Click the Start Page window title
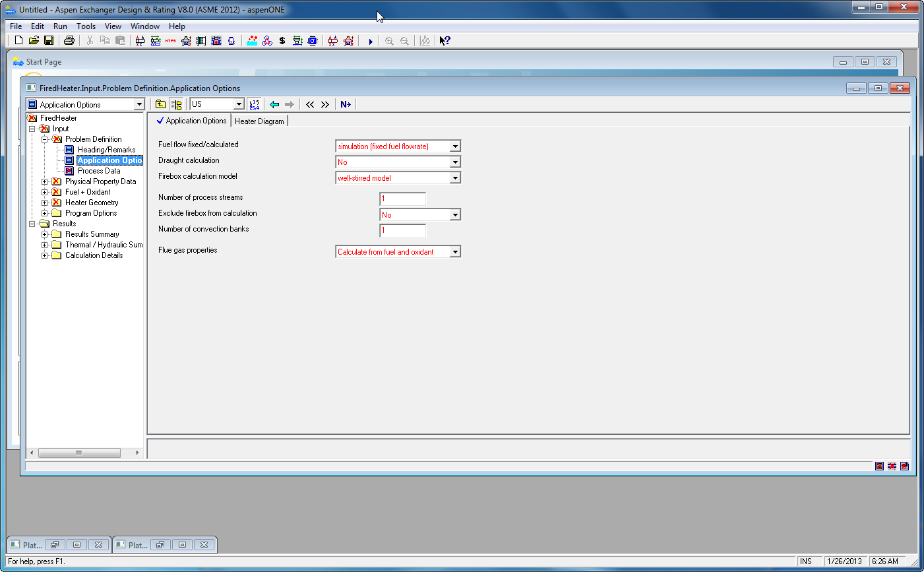 pyautogui.click(x=44, y=62)
